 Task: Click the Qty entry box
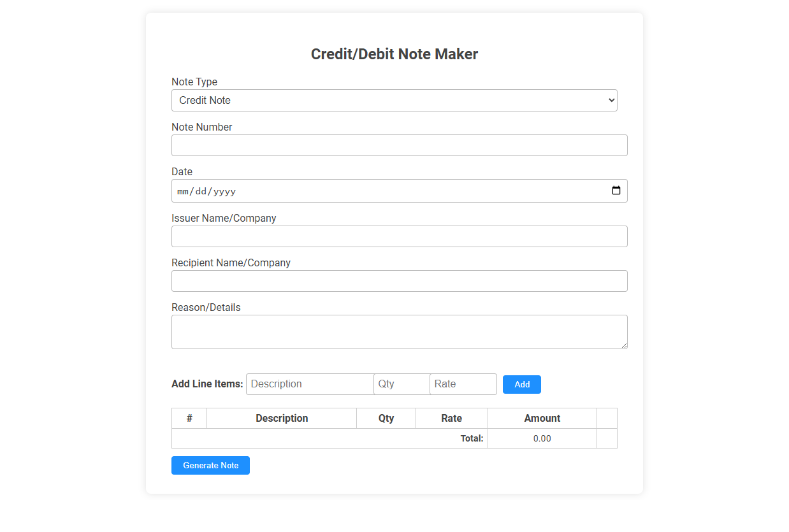[402, 384]
